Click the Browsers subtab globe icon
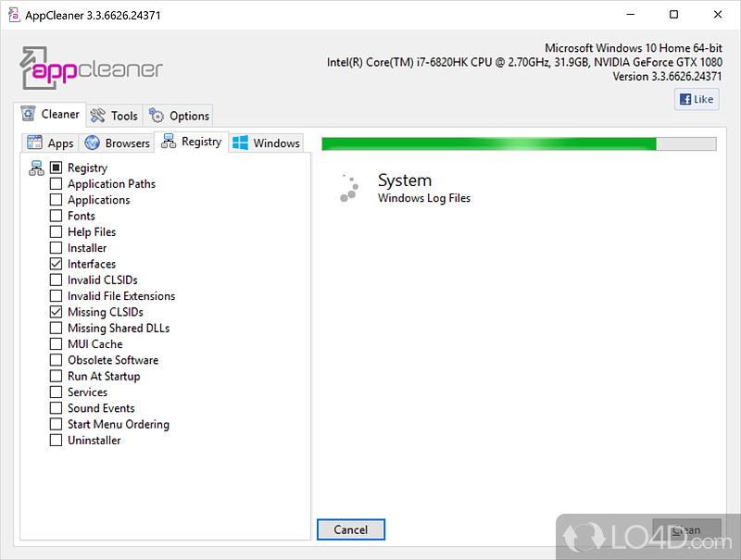Image resolution: width=741 pixels, height=560 pixels. coord(92,143)
